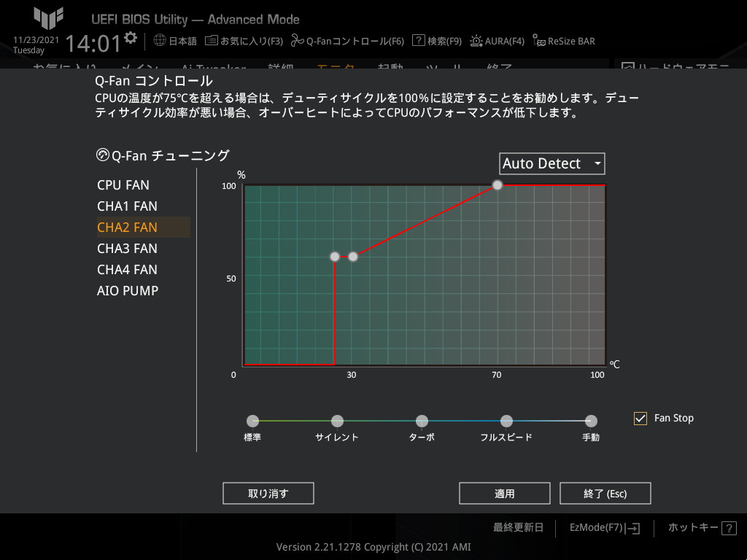Select AIO PUMP in the fan list

(x=143, y=290)
